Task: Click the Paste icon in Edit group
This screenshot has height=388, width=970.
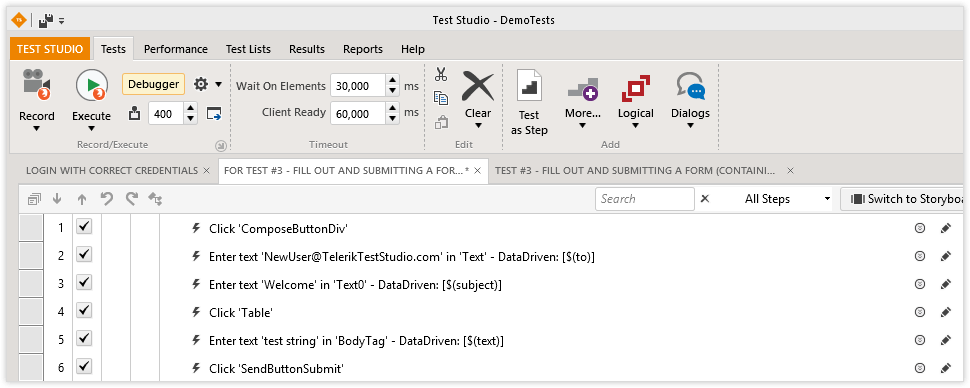Action: click(441, 122)
